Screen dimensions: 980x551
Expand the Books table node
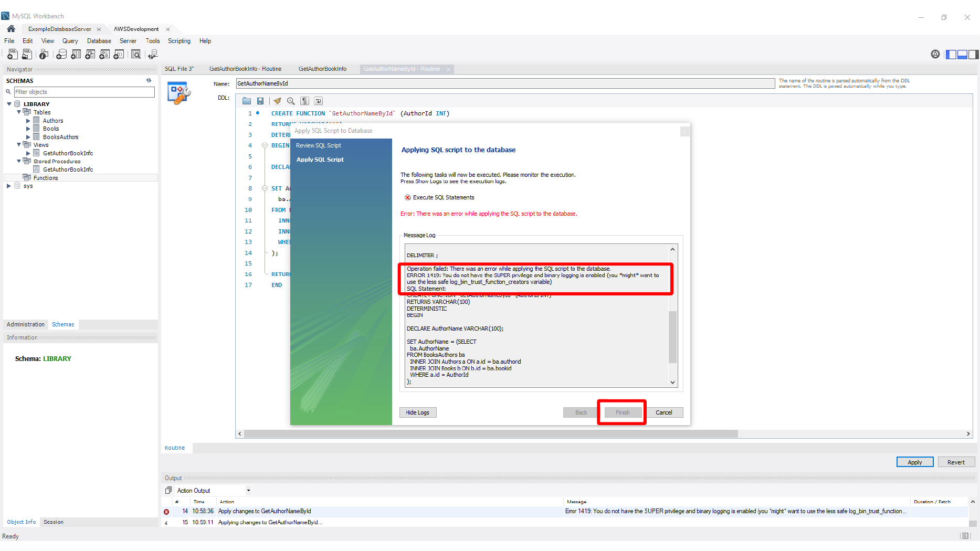28,129
